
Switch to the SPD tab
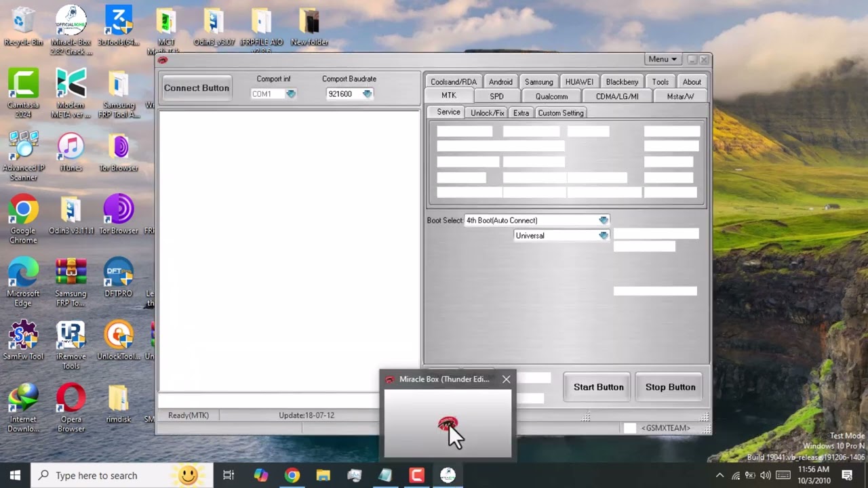[x=497, y=96]
